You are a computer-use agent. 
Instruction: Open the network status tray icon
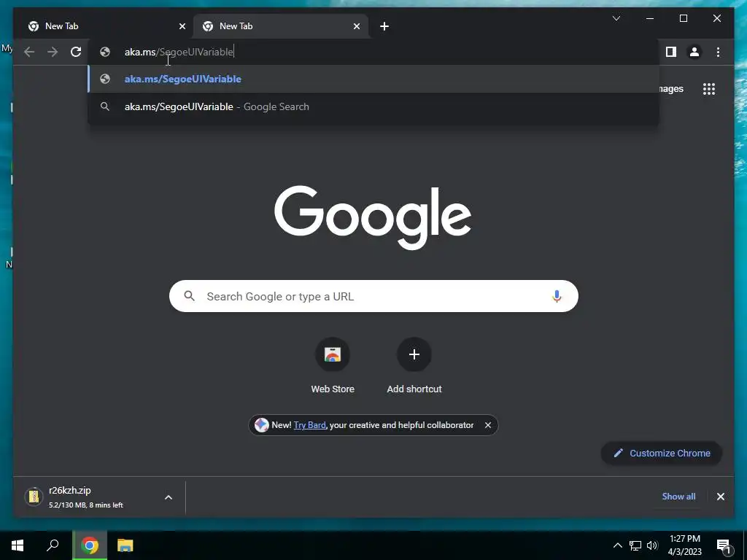(635, 545)
